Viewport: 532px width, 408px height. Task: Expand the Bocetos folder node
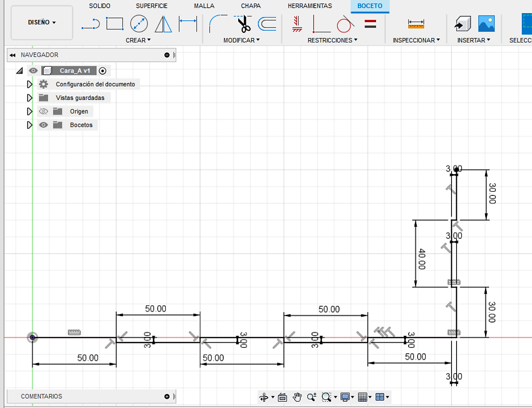click(x=29, y=125)
